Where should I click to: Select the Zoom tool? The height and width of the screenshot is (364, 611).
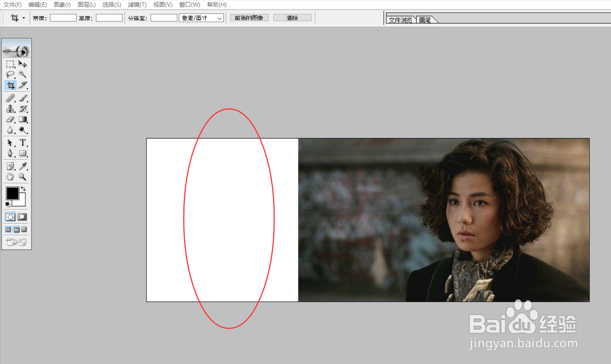click(23, 177)
